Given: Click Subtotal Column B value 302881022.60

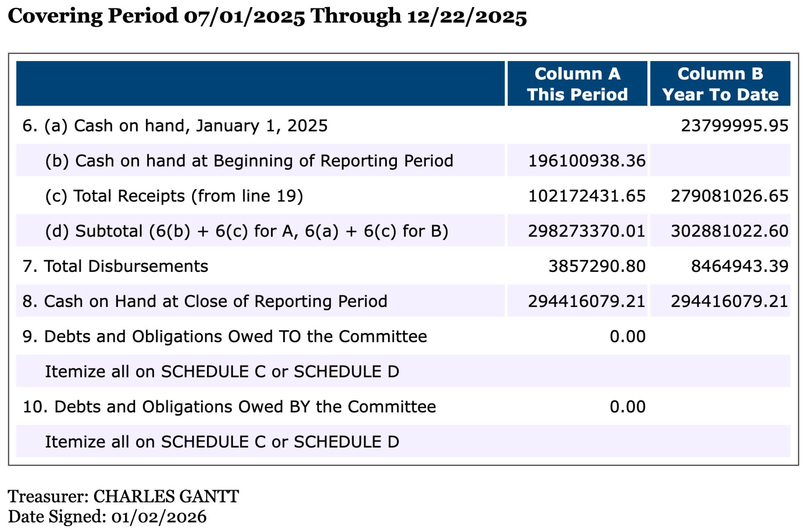Looking at the screenshot, I should pos(729,231).
